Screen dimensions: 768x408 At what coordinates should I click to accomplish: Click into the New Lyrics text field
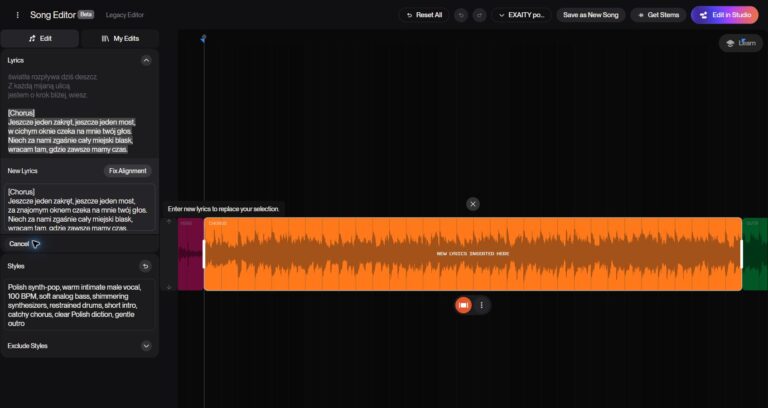(x=80, y=207)
